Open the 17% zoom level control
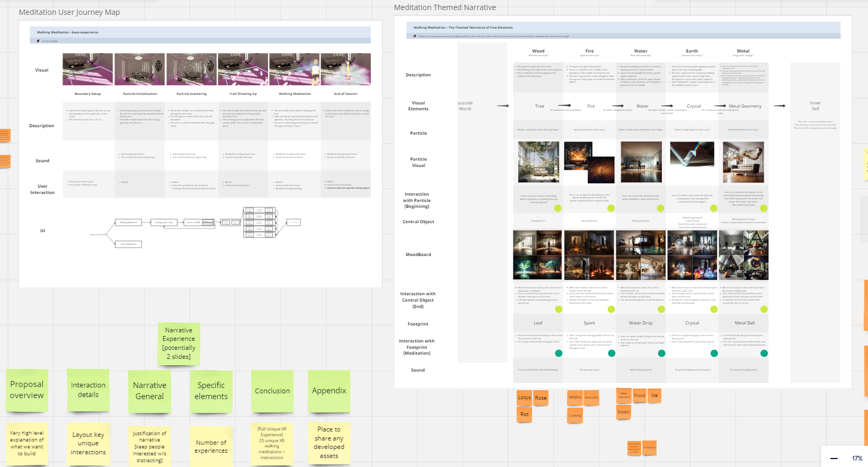This screenshot has width=868, height=467. (x=857, y=458)
